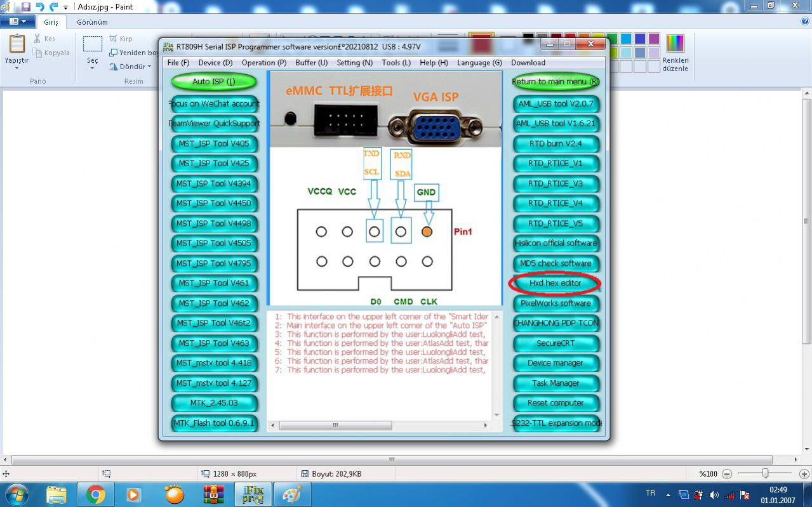Click the log panel horizontal scrollbar
This screenshot has height=507, width=812.
click(x=335, y=425)
